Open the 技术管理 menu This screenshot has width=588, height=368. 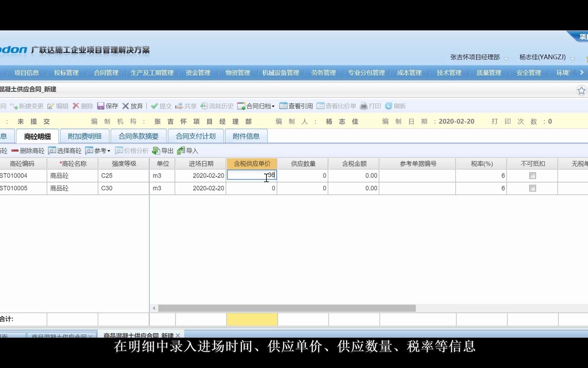click(x=449, y=73)
